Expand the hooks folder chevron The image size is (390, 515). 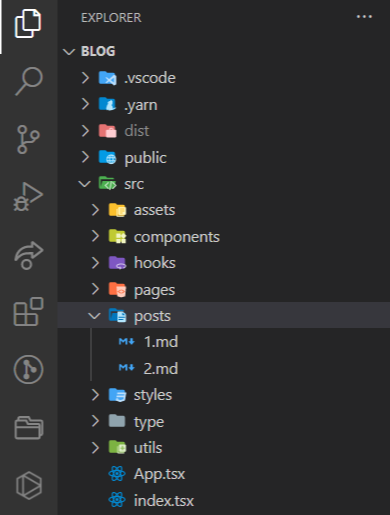coord(95,263)
